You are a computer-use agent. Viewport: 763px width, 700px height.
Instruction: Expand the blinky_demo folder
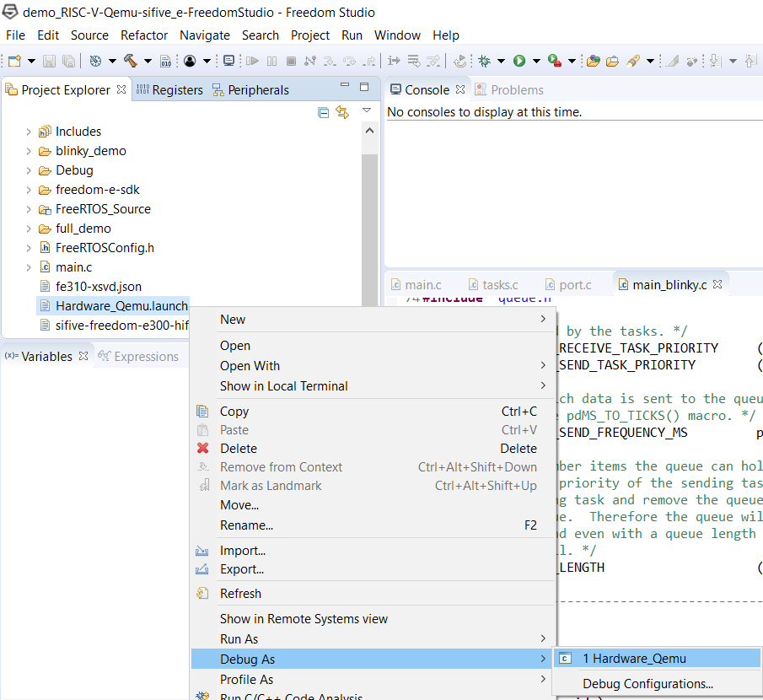tap(28, 152)
